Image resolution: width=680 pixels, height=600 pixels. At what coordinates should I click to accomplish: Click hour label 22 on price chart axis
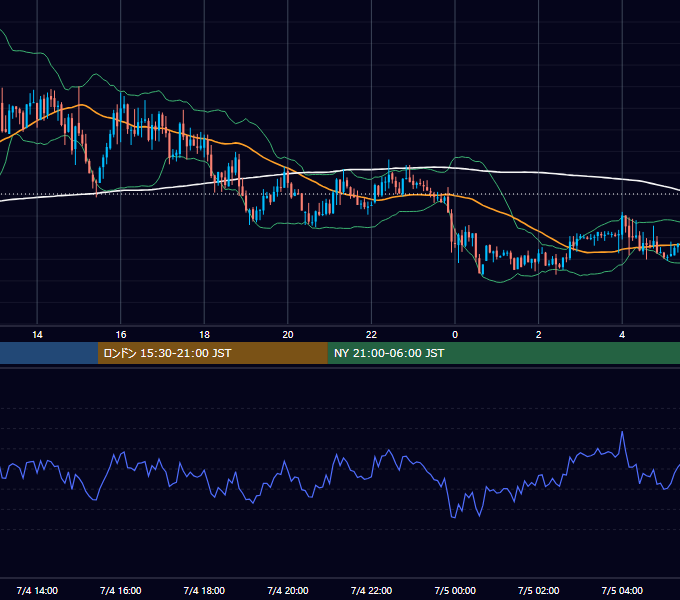[371, 335]
